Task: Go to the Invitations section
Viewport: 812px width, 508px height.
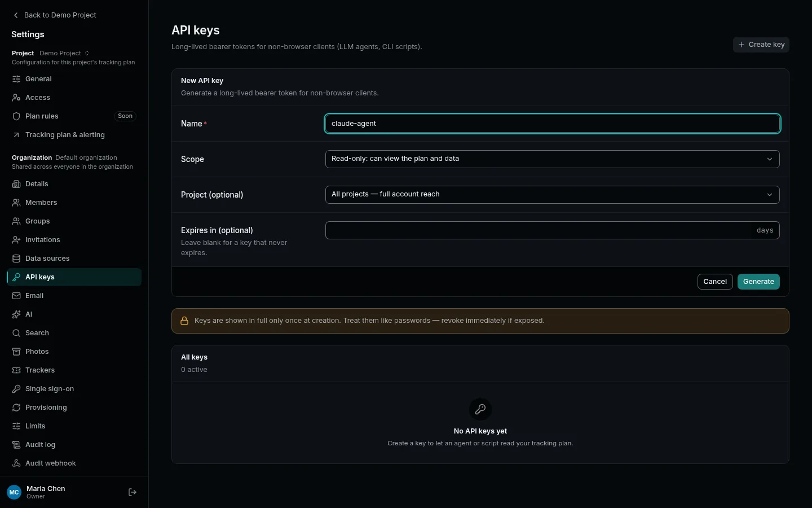Action: click(x=74, y=240)
